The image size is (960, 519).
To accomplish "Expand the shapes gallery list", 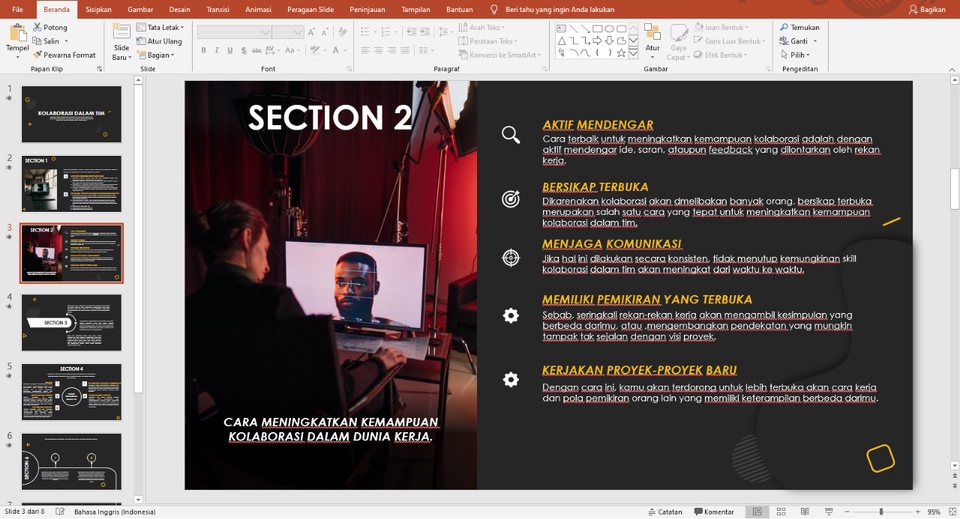I will (634, 54).
